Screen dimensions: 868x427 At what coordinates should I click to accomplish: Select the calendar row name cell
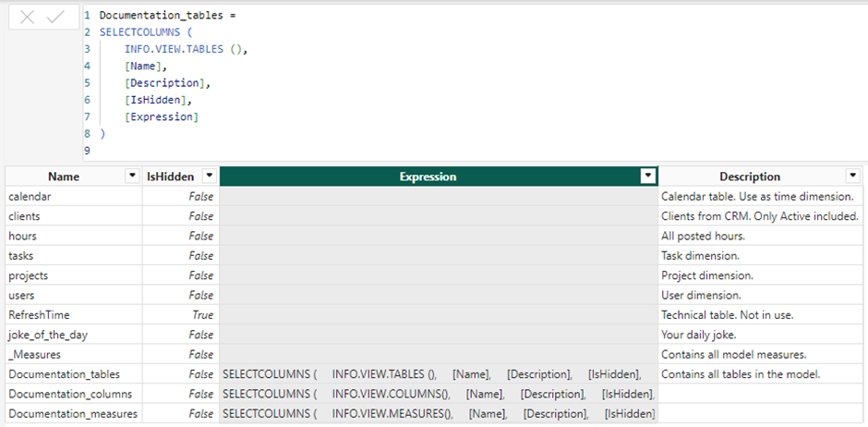pyautogui.click(x=30, y=197)
